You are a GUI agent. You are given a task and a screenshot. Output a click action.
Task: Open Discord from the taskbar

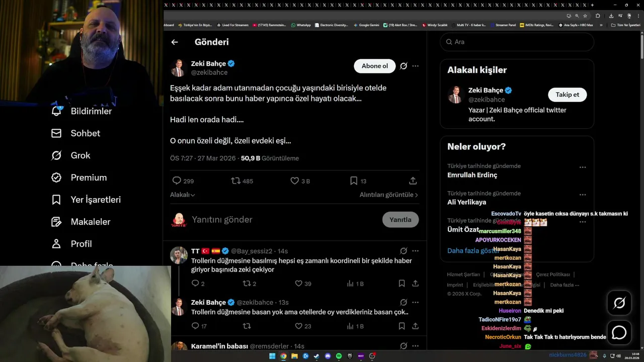click(328, 356)
